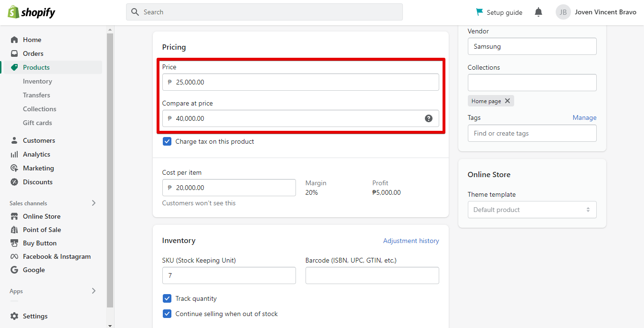
Task: Click Manage link next to Tags
Action: [584, 117]
